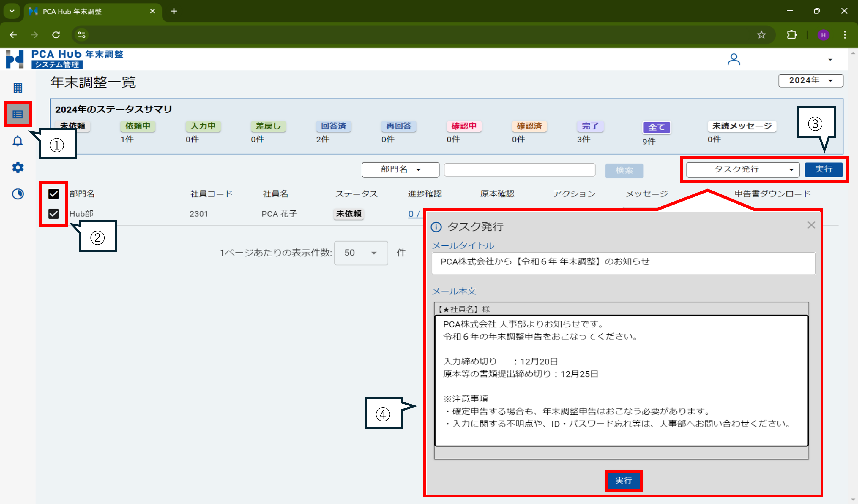Open settings gear icon in sidebar
Image resolution: width=858 pixels, height=504 pixels.
tap(18, 167)
